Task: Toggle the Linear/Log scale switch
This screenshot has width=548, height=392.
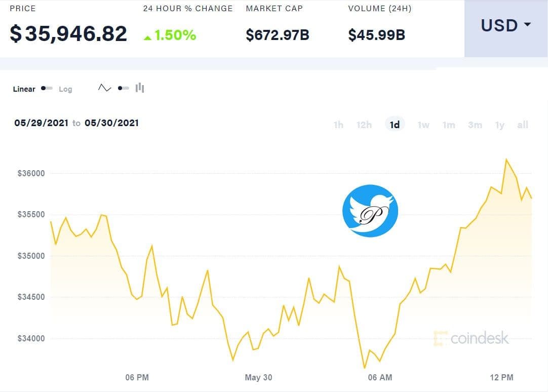Action: [47, 89]
